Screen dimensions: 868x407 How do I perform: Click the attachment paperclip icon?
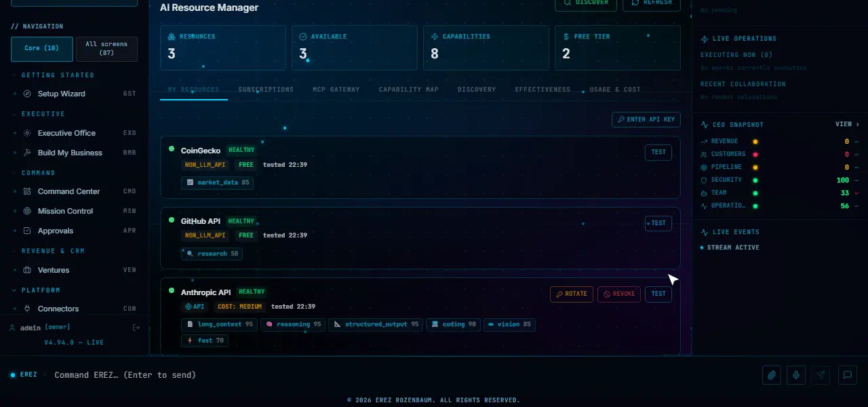(x=772, y=374)
